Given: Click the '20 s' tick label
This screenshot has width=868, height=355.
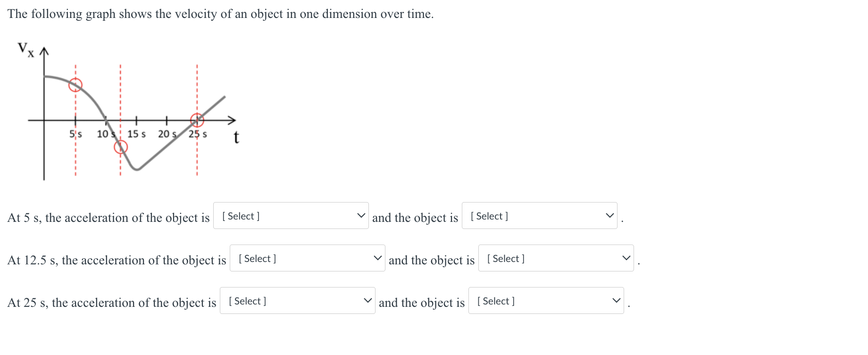Looking at the screenshot, I should click(x=167, y=134).
